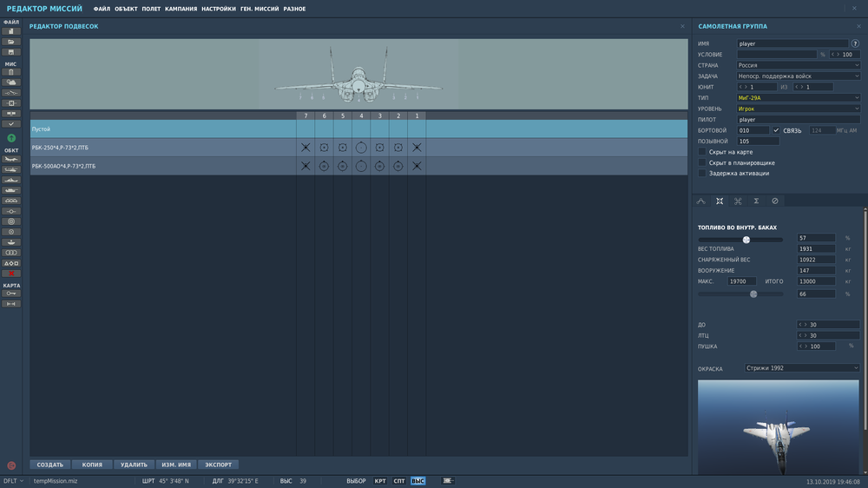
Task: Select triangle-diamond-square shapes tool
Action: click(11, 263)
